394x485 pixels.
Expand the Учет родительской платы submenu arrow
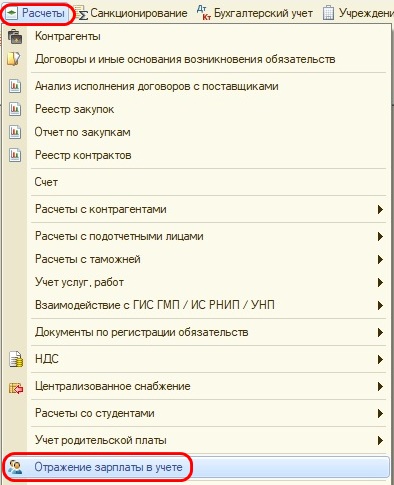[380, 440]
